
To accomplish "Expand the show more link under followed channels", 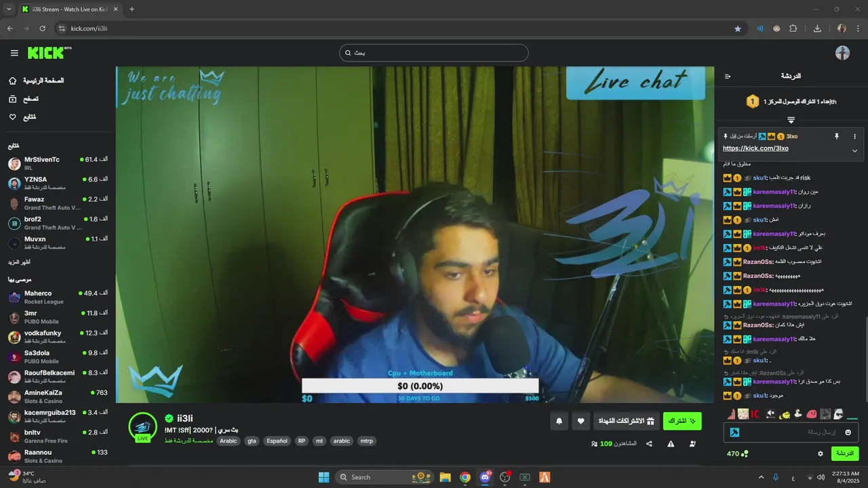I will click(x=19, y=262).
